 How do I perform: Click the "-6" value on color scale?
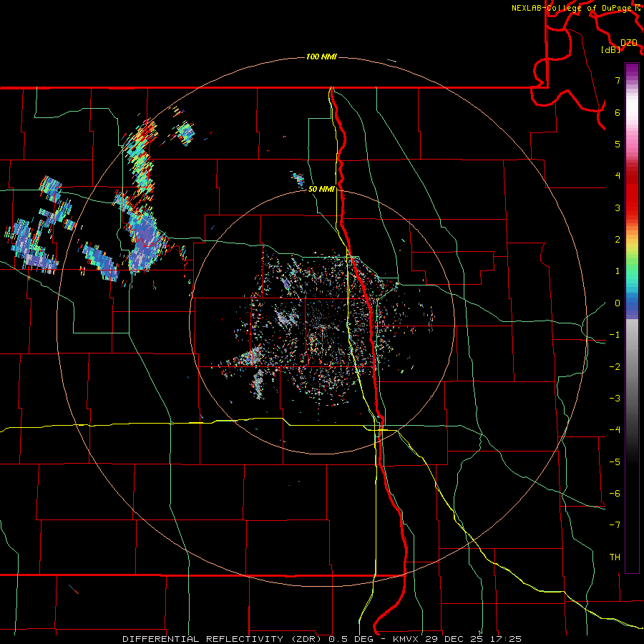click(615, 494)
